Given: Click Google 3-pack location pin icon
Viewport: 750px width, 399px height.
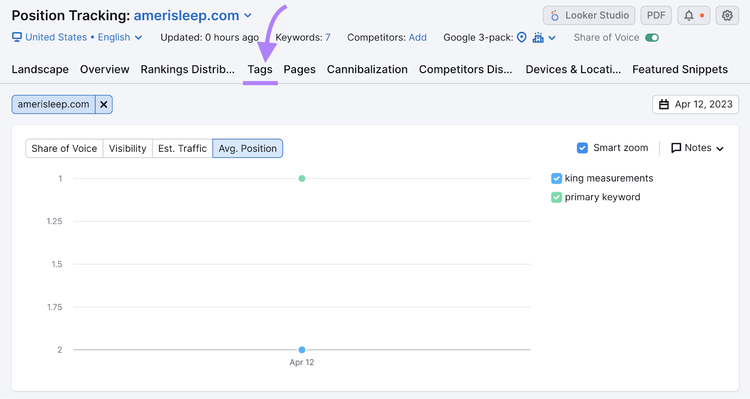Looking at the screenshot, I should [522, 37].
